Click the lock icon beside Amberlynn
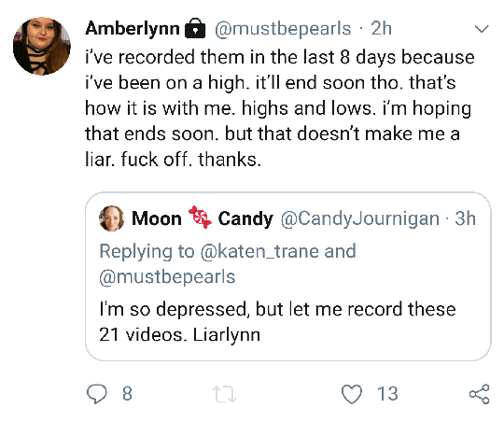This screenshot has height=422, width=504. (195, 29)
